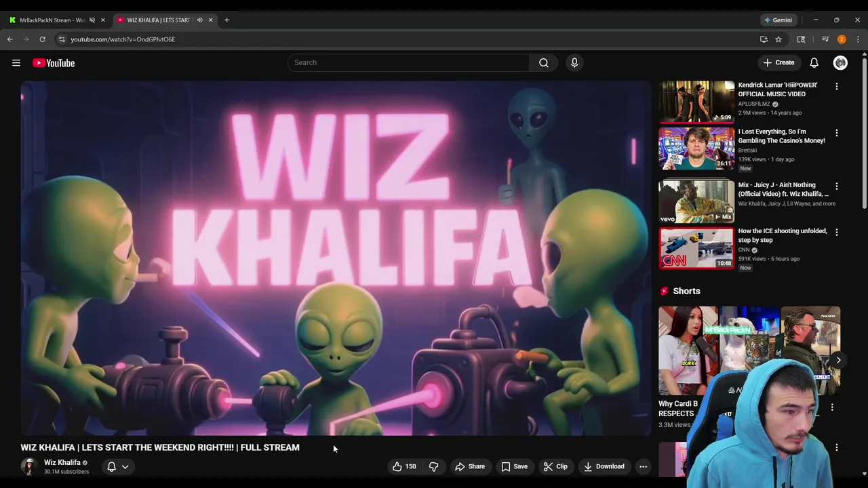Open options for Juicy J mix
The height and width of the screenshot is (488, 868).
pos(837,186)
